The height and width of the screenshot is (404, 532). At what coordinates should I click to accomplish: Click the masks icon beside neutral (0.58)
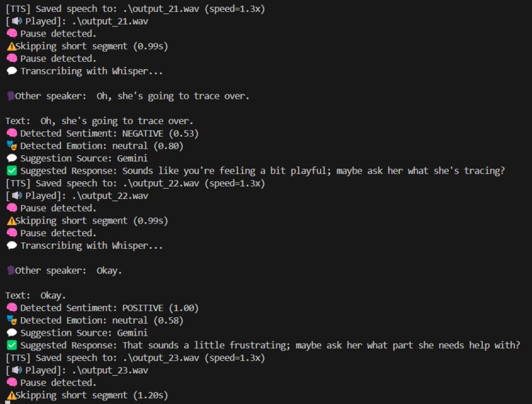11,320
